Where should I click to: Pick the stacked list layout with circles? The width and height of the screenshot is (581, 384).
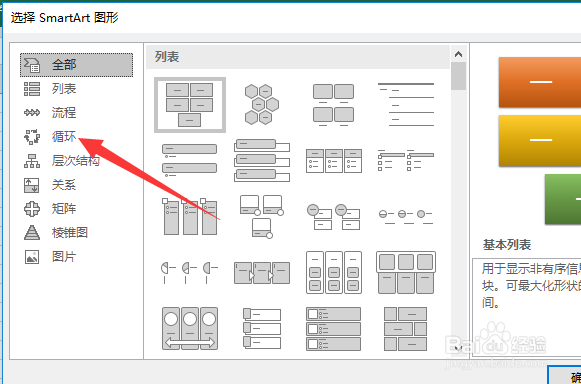point(333,216)
